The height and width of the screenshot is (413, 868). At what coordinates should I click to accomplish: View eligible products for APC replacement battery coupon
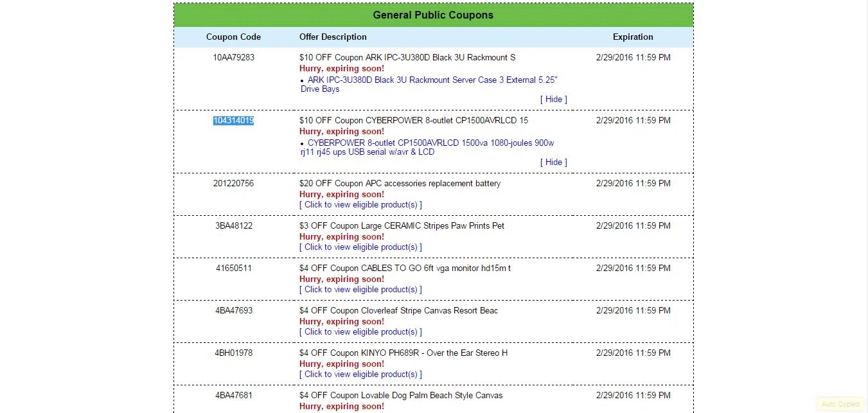click(360, 204)
